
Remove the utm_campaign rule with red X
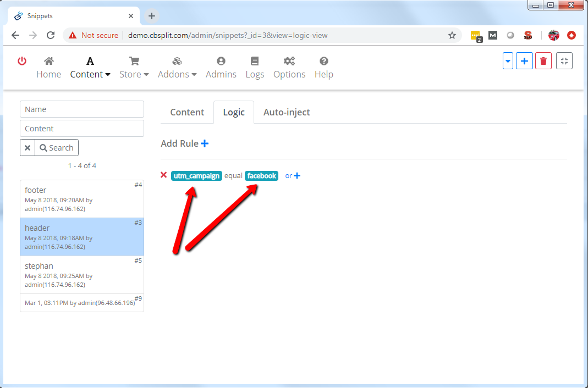[163, 175]
